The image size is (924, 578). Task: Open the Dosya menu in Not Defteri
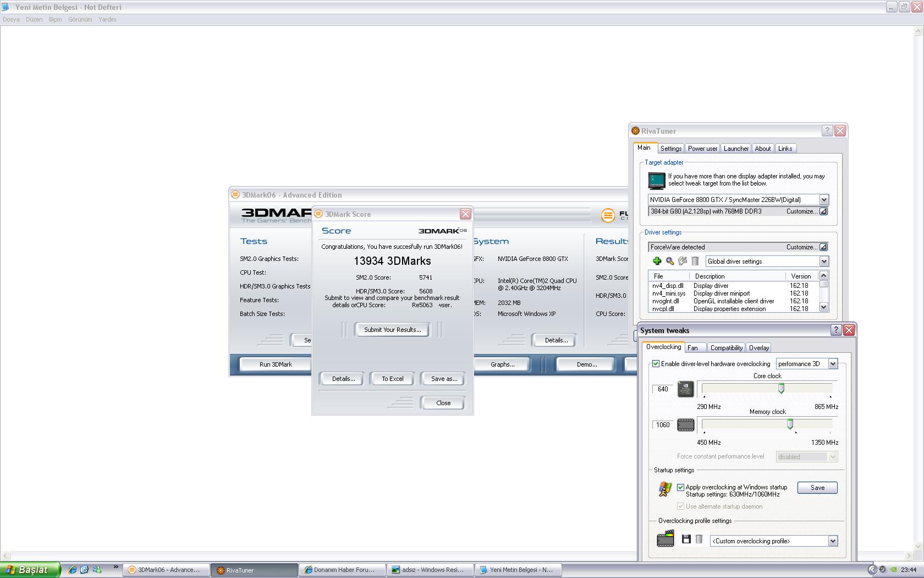(x=11, y=19)
